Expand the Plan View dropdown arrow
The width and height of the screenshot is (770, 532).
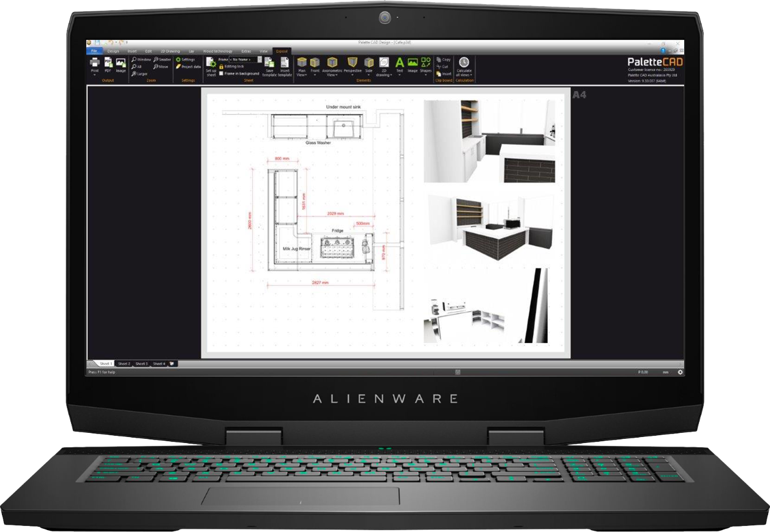pyautogui.click(x=306, y=75)
